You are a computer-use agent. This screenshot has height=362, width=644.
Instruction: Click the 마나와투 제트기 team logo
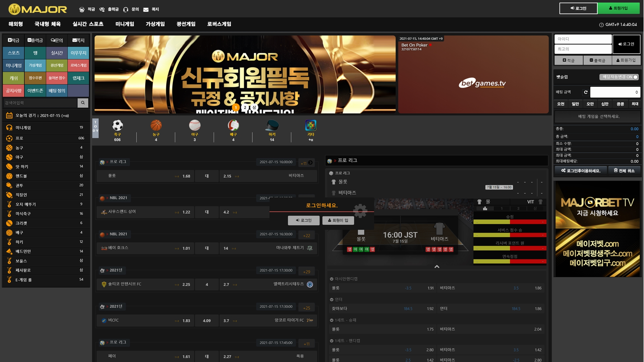(x=310, y=248)
